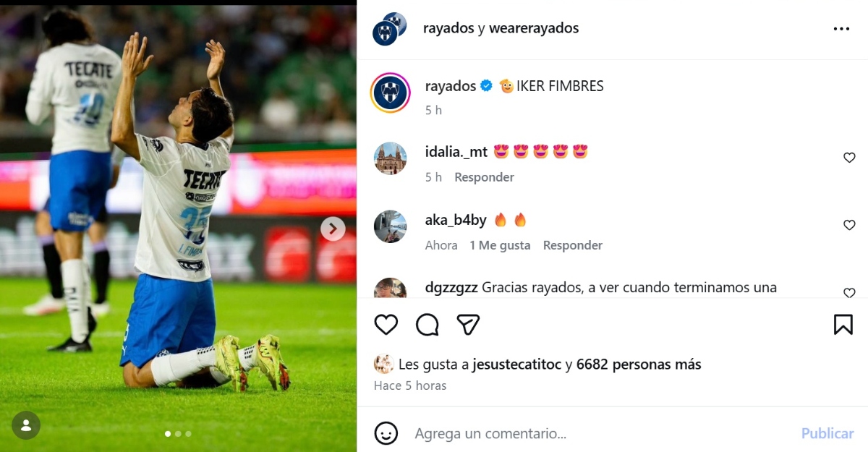The width and height of the screenshot is (868, 452).
Task: Reply to aka_b4by's comment
Action: coord(573,245)
